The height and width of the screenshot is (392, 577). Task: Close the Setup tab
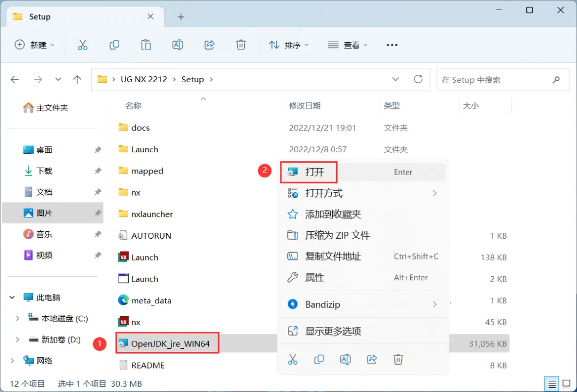click(150, 17)
